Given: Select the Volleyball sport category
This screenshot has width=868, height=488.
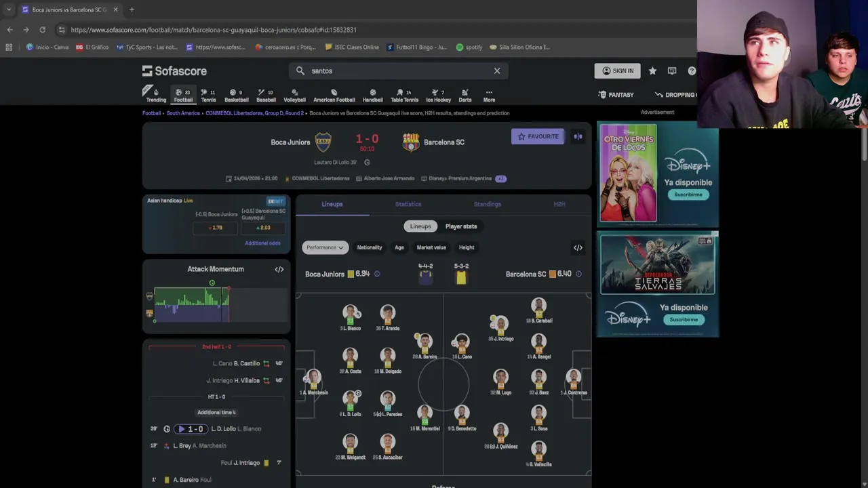Looking at the screenshot, I should point(294,95).
